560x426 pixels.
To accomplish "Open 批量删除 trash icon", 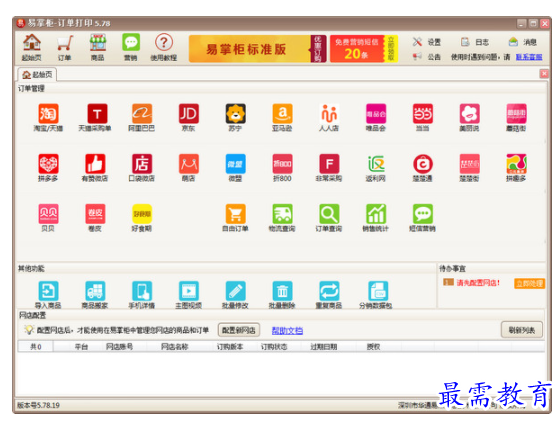I will pyautogui.click(x=282, y=295).
